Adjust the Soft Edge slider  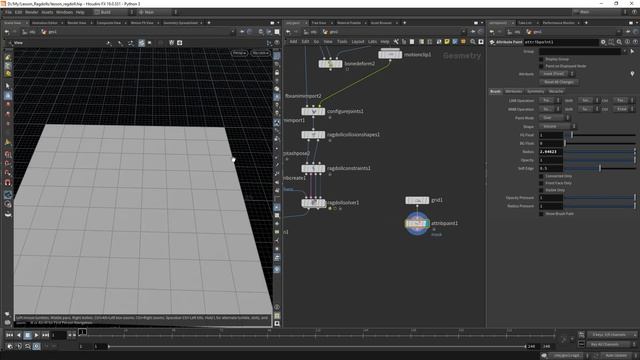click(600, 168)
